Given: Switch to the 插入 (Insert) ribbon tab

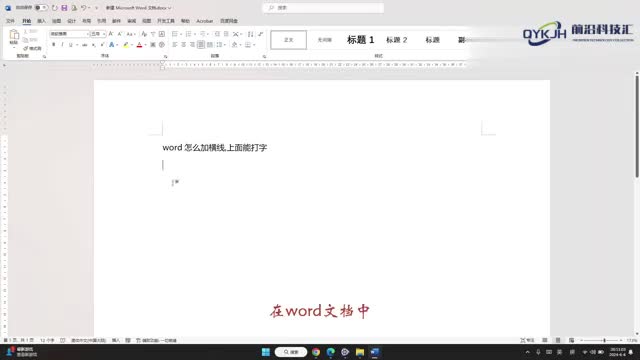Looking at the screenshot, I should coord(42,21).
